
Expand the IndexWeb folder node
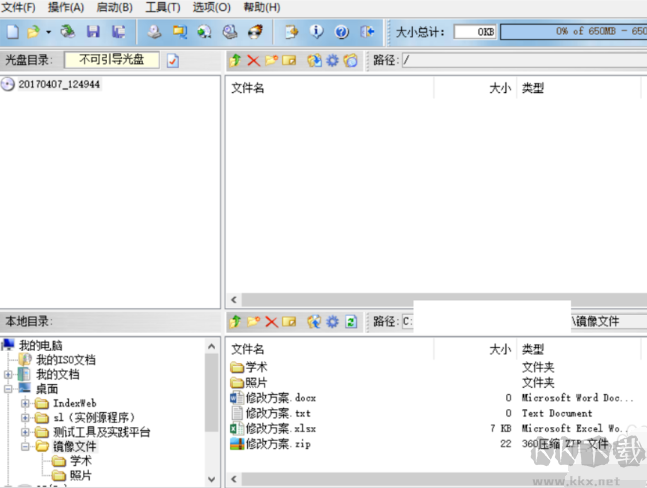pos(26,403)
